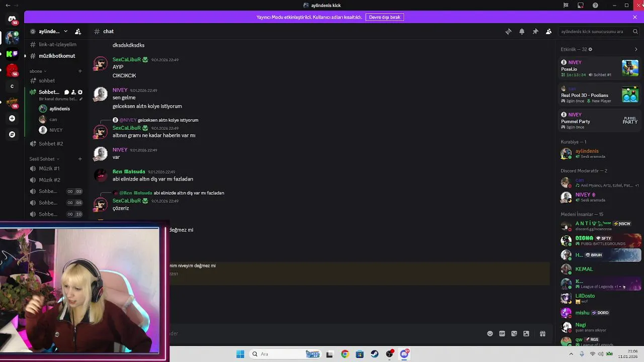Open the inbox icon in title bar
Image resolution: width=644 pixels, height=362 pixels.
581,5
